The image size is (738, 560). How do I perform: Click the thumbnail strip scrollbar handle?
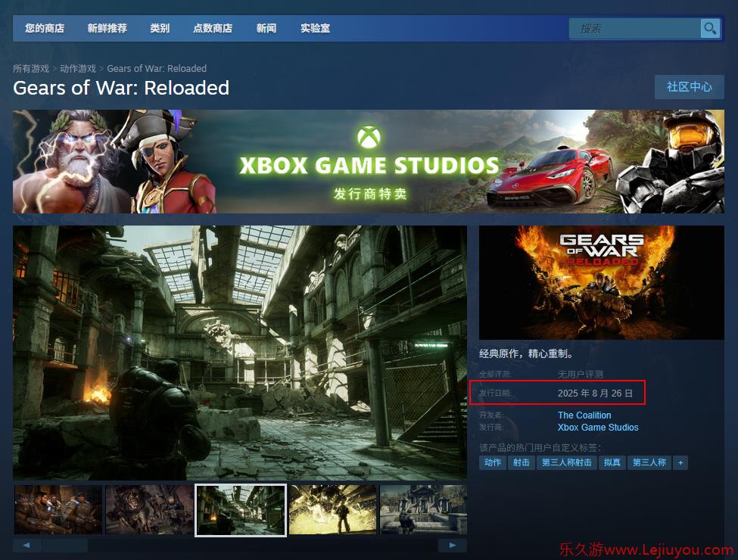coord(65,546)
